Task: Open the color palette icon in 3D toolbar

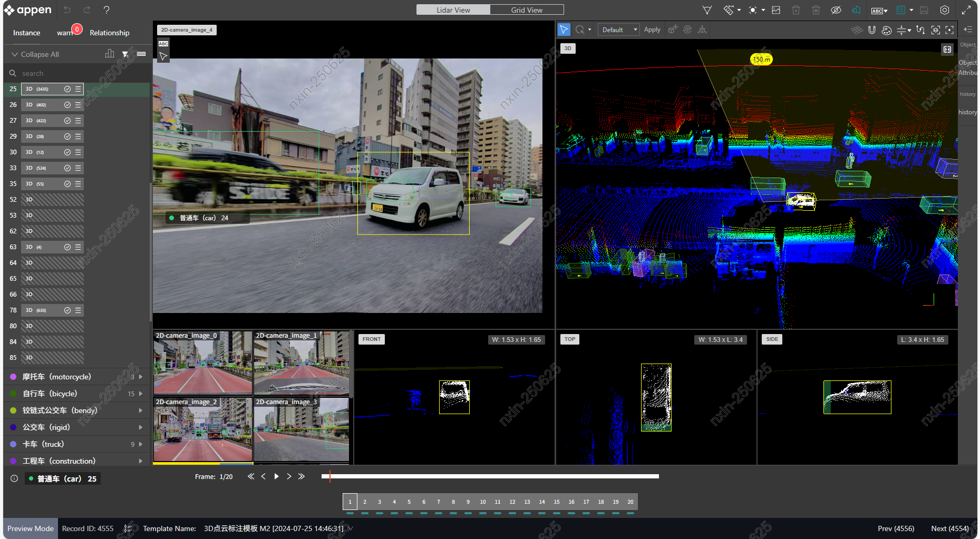Action: [887, 30]
